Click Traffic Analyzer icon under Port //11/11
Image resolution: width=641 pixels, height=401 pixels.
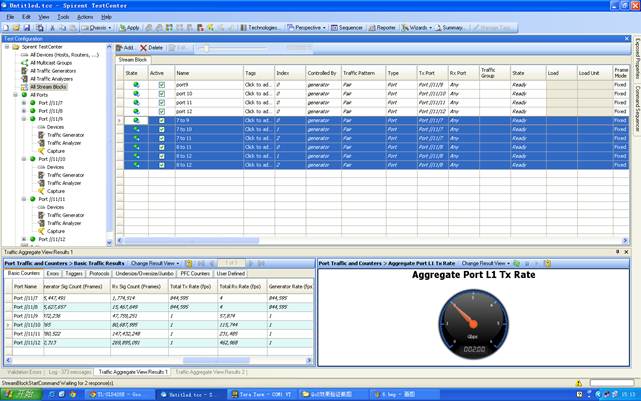(x=41, y=223)
